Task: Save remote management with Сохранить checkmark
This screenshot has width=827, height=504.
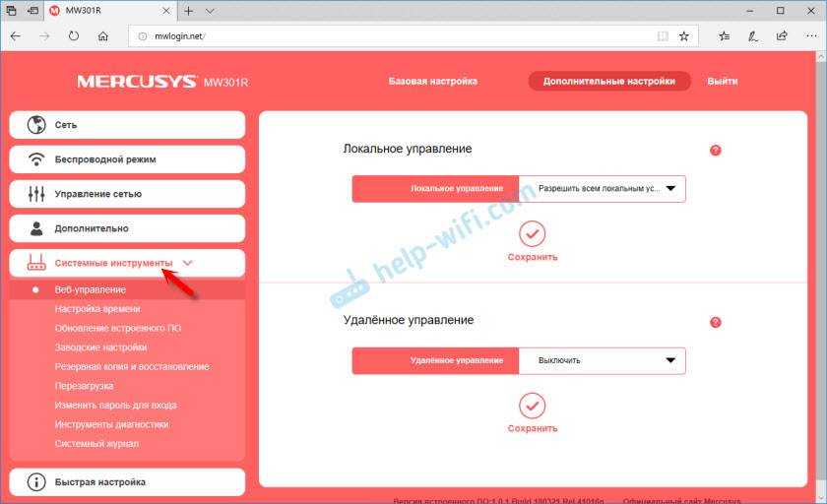Action: pos(533,406)
